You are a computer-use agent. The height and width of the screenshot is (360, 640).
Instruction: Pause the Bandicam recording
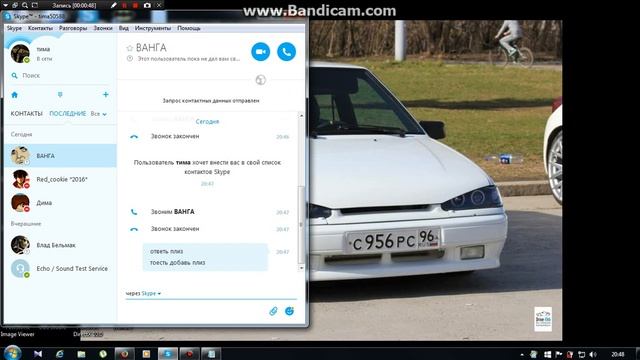124,5
